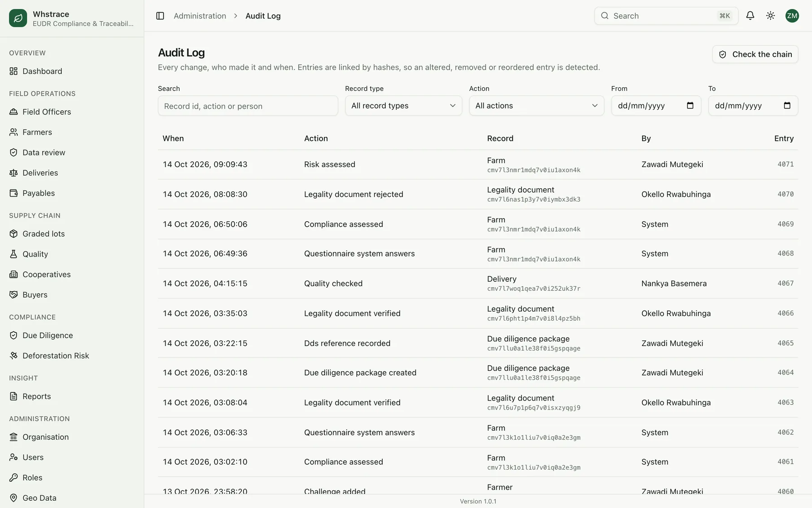Click the Payables wallet icon
812x508 pixels.
[x=14, y=193]
